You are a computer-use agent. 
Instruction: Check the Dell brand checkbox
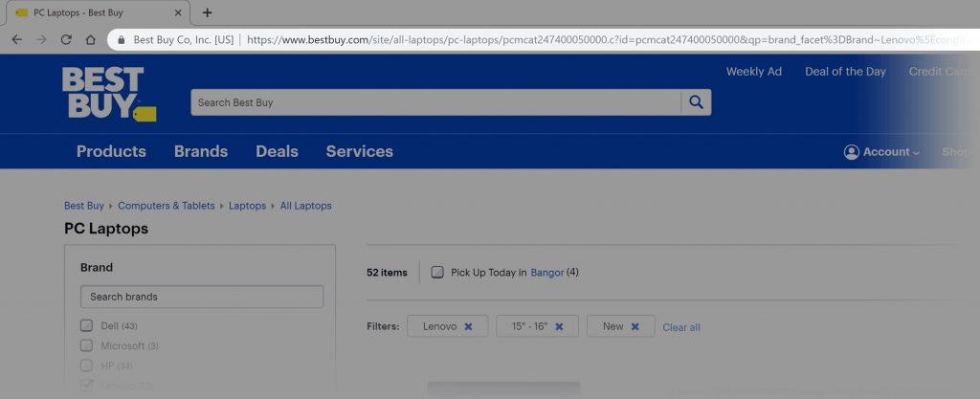86,325
